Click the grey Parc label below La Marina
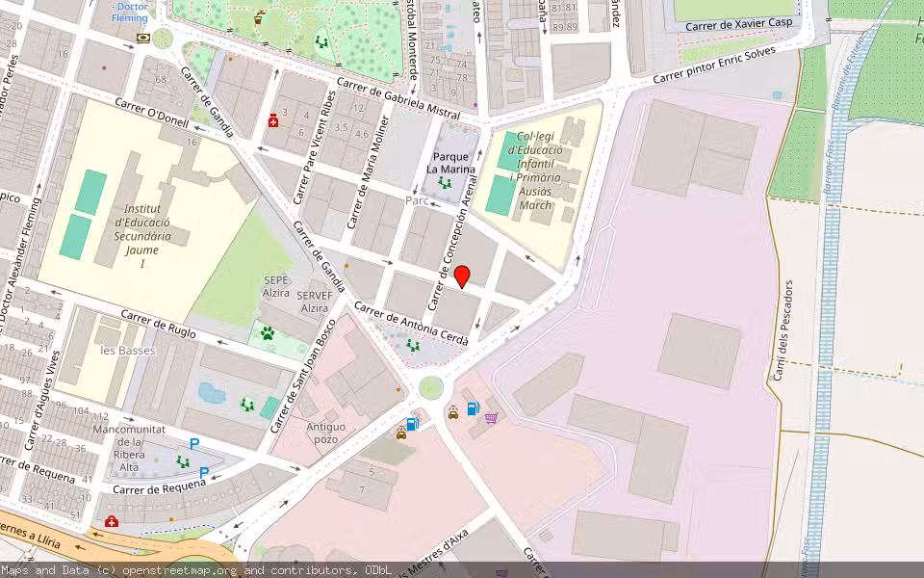The width and height of the screenshot is (924, 578). pyautogui.click(x=417, y=200)
